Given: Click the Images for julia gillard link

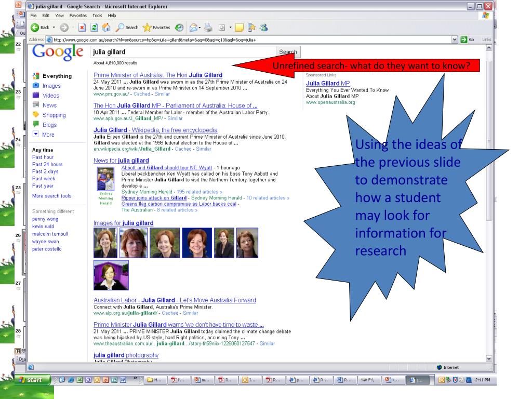Looking at the screenshot, I should point(124,223).
